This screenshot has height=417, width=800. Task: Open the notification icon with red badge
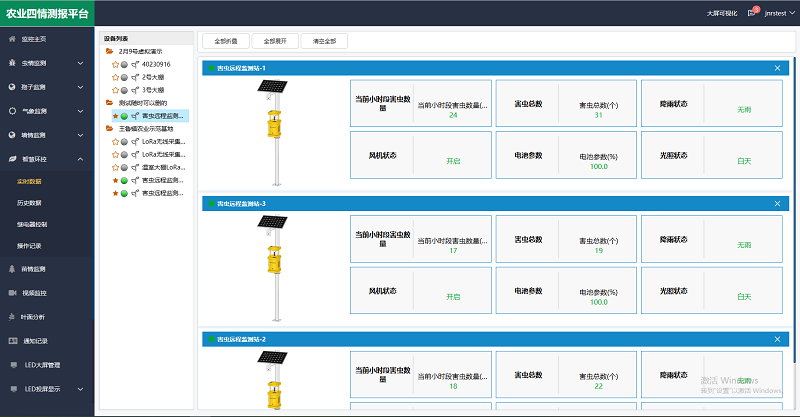[753, 12]
